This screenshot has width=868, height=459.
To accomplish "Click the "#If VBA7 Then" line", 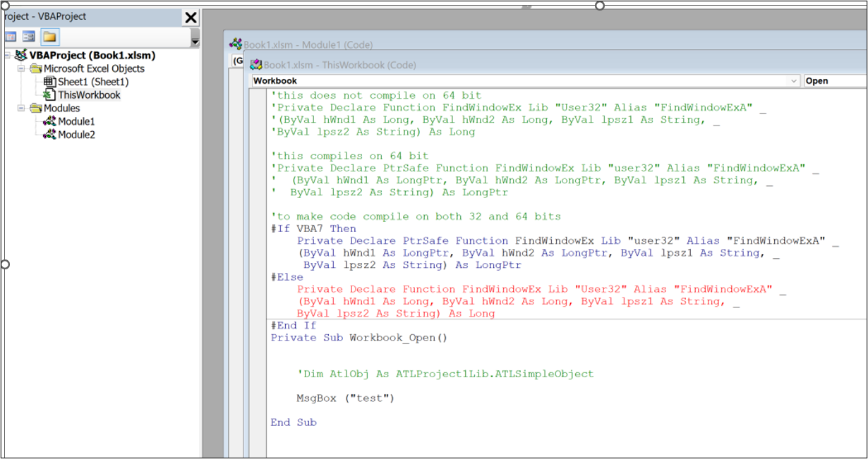I will pos(313,228).
